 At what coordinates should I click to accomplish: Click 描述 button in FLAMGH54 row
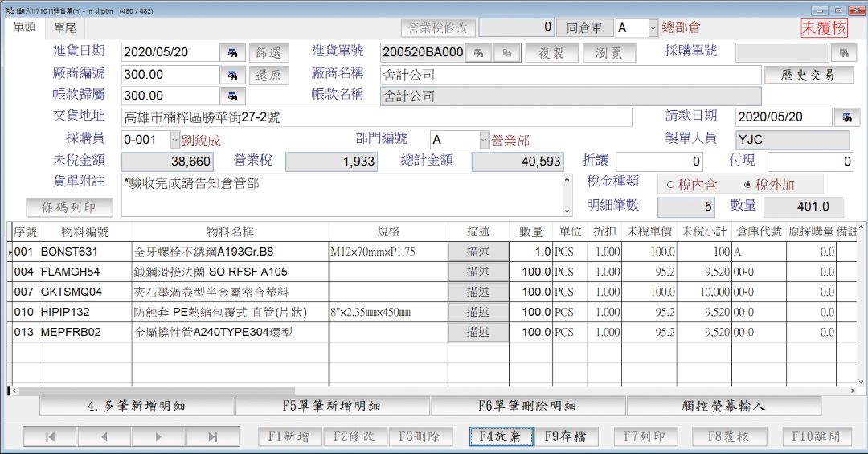click(478, 272)
